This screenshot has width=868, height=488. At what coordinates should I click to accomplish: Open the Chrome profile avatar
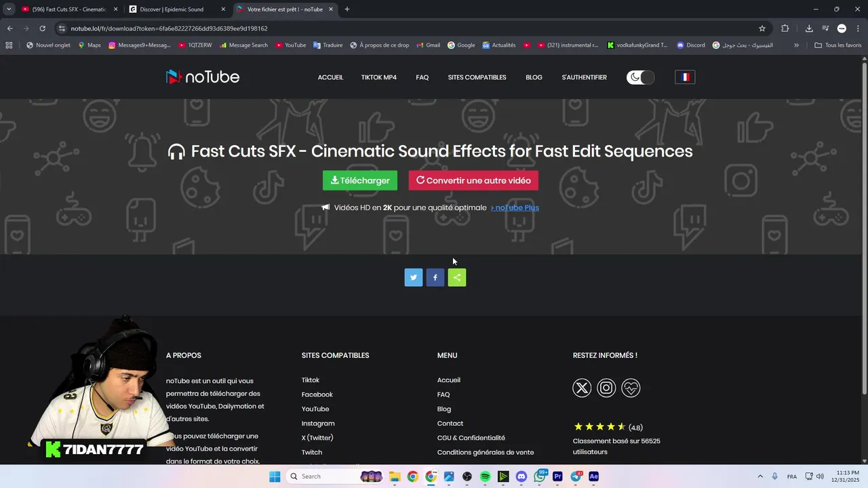coord(842,28)
